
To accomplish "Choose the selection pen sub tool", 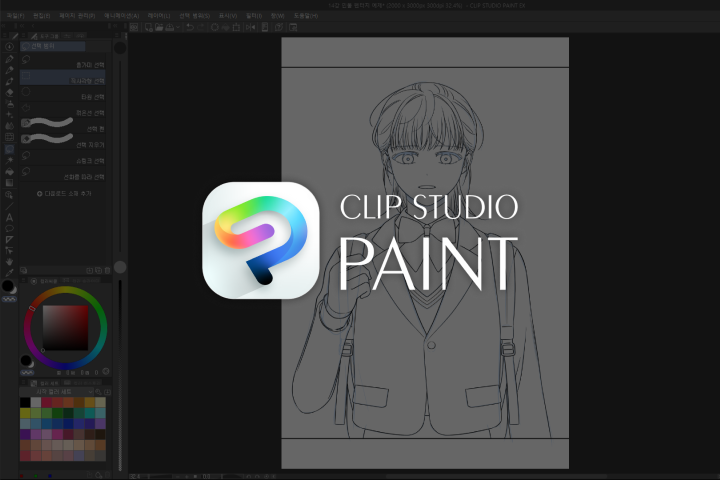I will (x=63, y=125).
